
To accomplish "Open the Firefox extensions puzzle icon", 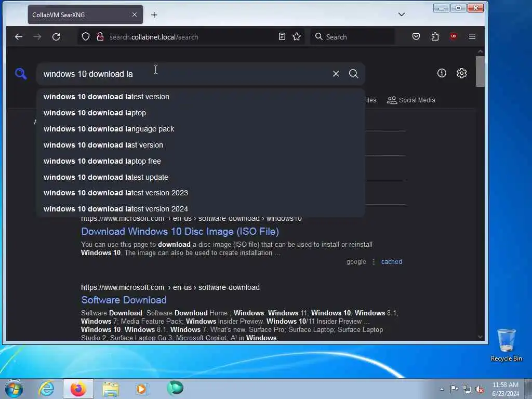I will (435, 37).
